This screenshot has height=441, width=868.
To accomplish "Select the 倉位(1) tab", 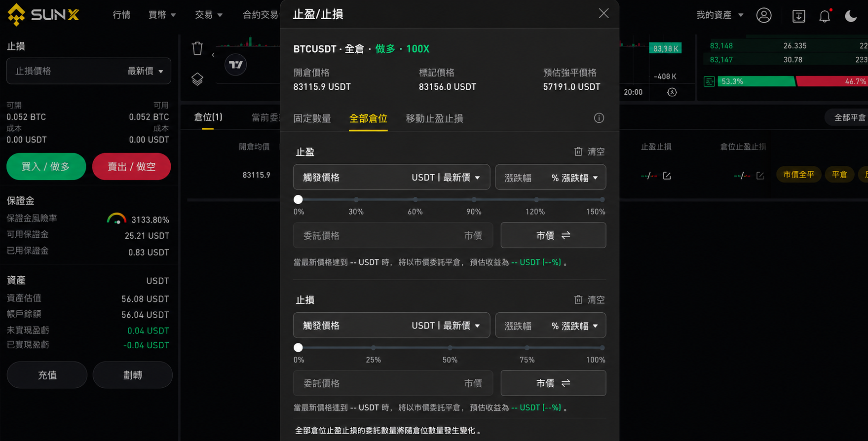I will 208,117.
